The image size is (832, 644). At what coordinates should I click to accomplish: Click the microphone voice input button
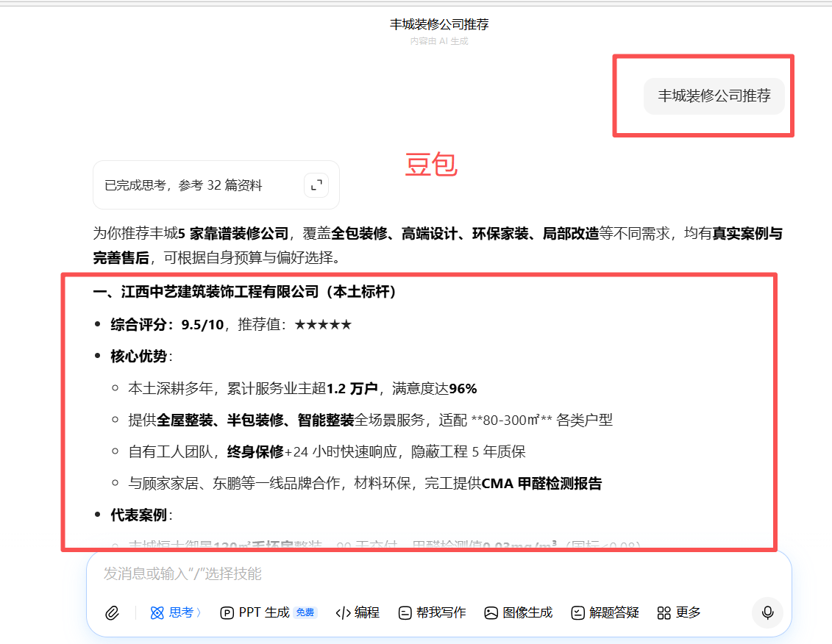tap(767, 612)
